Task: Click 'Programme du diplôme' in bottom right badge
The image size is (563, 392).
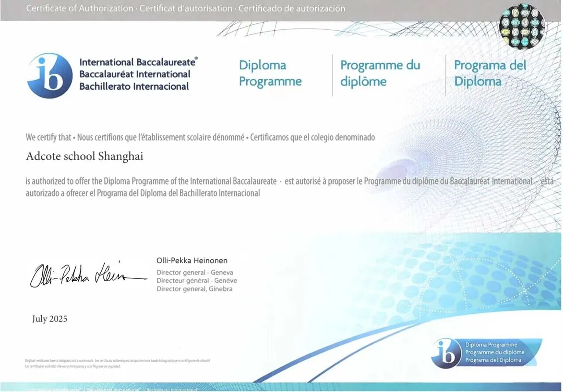Action: tap(494, 352)
